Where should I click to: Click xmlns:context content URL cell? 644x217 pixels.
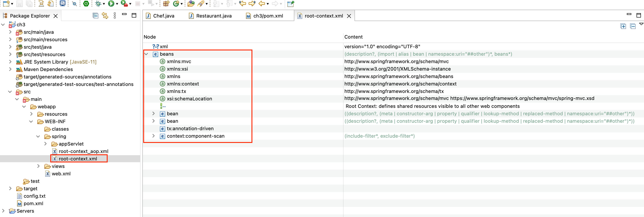pyautogui.click(x=400, y=84)
